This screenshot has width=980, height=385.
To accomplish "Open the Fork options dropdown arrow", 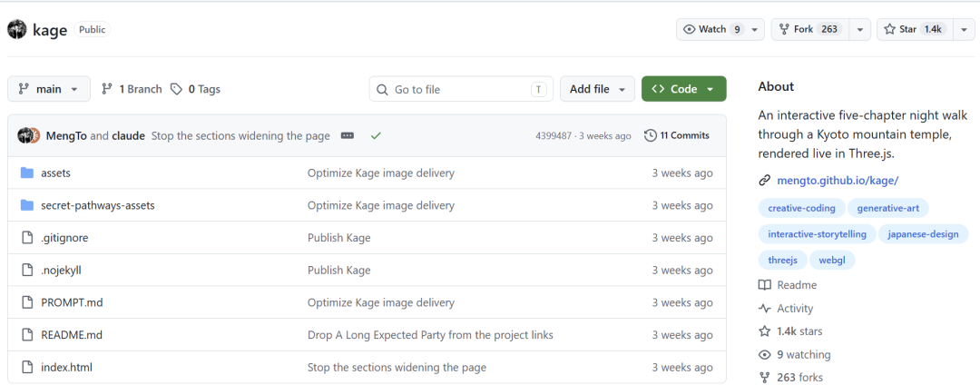I will tap(860, 29).
